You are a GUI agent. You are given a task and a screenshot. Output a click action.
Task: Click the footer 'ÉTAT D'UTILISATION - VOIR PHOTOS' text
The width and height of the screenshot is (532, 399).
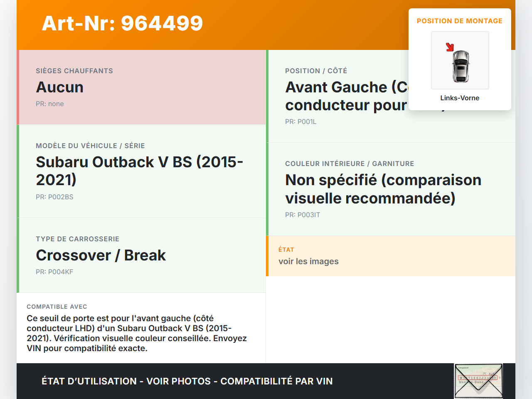pyautogui.click(x=187, y=381)
